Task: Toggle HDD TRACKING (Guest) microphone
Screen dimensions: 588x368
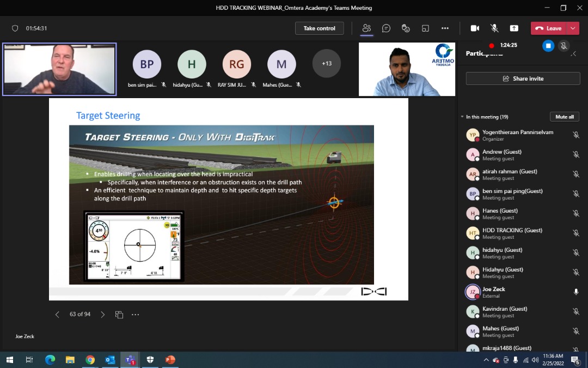Action: (576, 233)
